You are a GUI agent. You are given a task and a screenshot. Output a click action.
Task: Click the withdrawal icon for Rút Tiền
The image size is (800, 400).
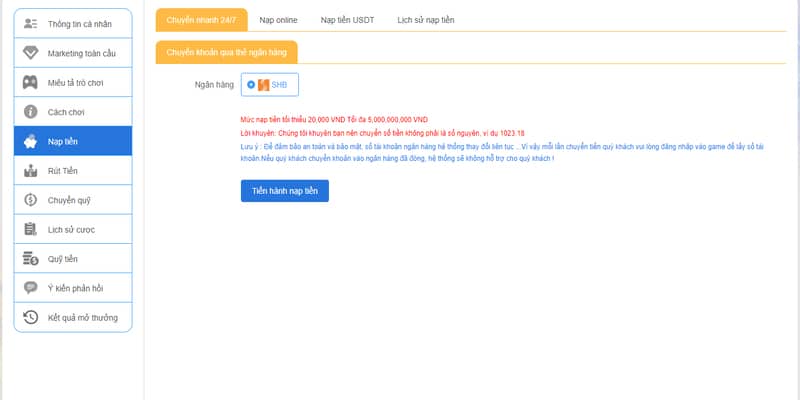(31, 171)
